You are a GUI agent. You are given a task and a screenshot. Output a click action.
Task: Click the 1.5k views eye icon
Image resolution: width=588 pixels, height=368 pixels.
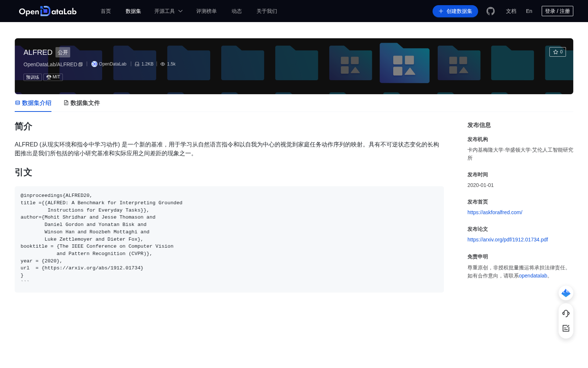[163, 64]
